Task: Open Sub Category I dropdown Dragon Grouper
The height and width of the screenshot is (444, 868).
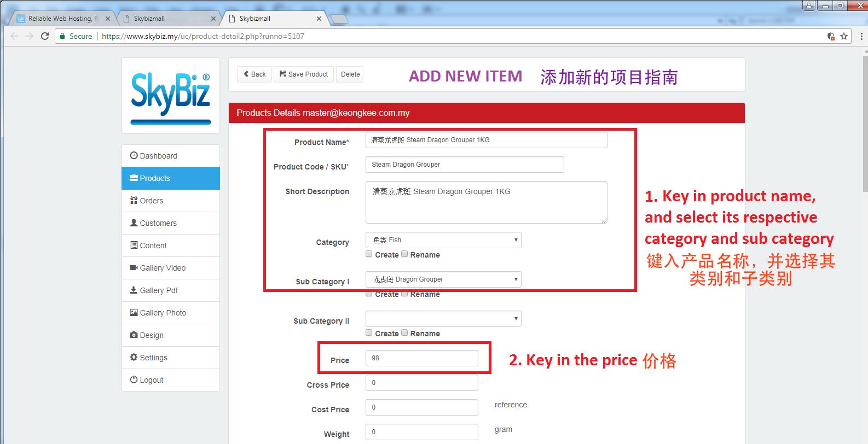Action: pos(443,279)
